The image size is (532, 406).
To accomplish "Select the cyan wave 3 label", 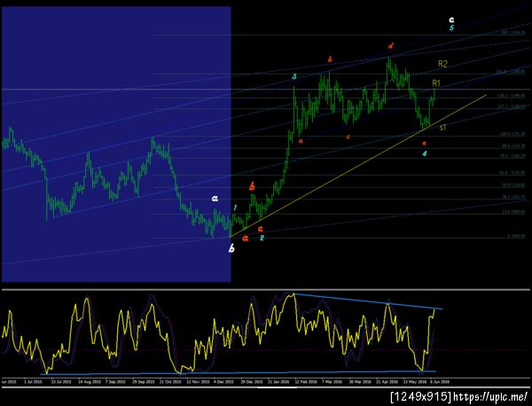I will [x=294, y=77].
